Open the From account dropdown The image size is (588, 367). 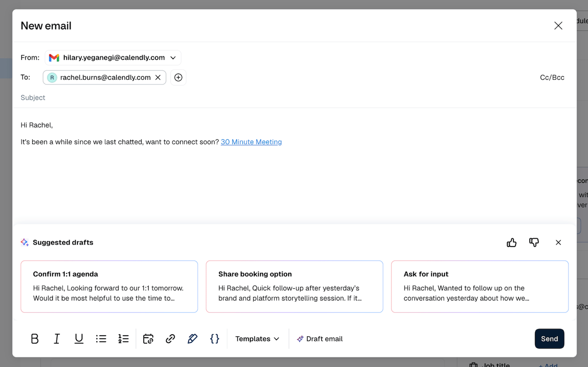113,58
